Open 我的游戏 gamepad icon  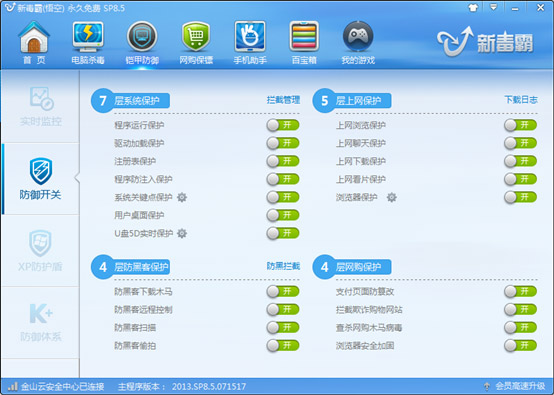[x=358, y=37]
